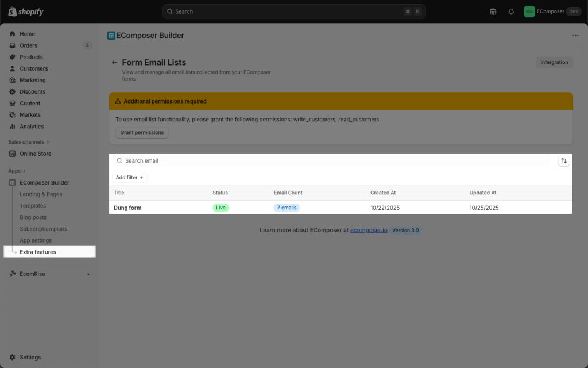
Task: Click the sidekick icon beside the bell
Action: 493,11
